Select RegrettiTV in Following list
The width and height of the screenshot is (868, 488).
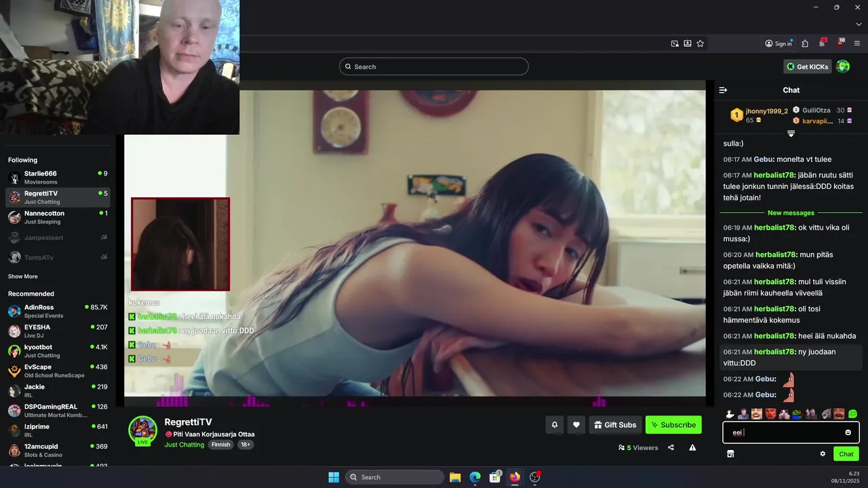pyautogui.click(x=58, y=197)
